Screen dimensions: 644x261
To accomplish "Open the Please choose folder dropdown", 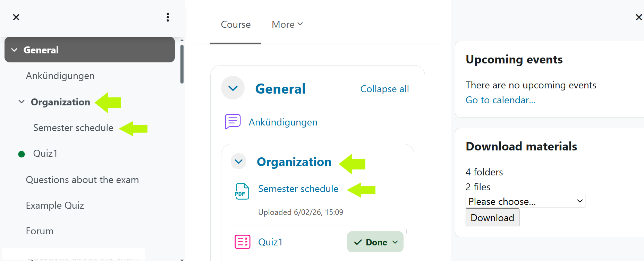I will [x=525, y=201].
